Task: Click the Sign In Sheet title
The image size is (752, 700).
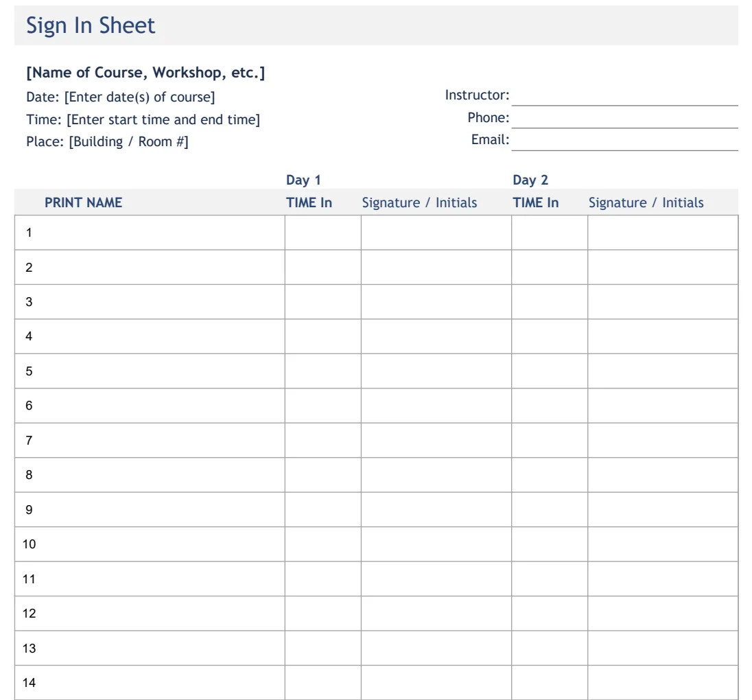Action: 90,25
